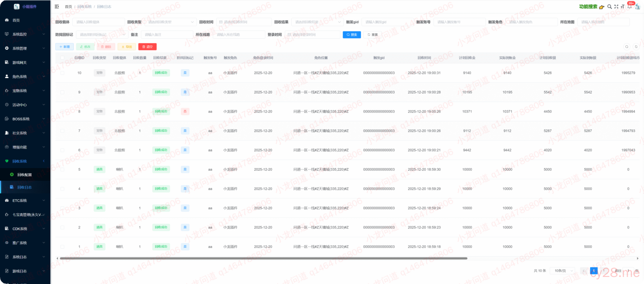Click the red 清空 button
Screen dimensions: 644x284
147,47
